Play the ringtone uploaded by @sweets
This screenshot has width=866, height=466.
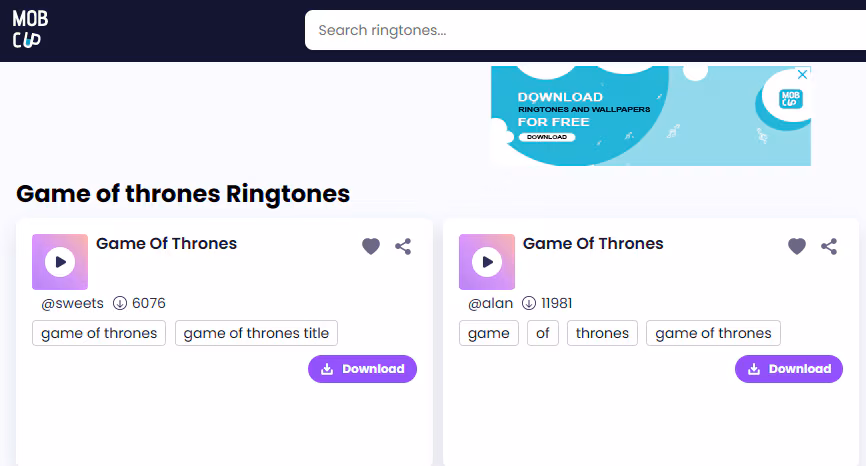click(x=60, y=262)
